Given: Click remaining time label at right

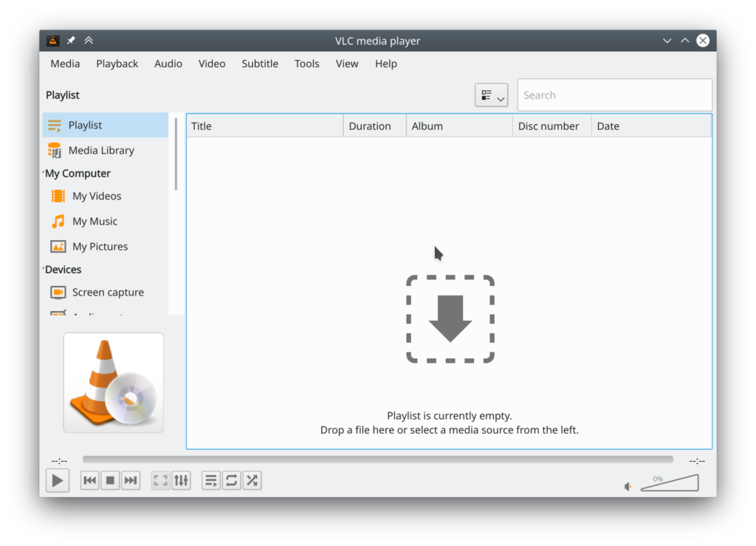Looking at the screenshot, I should [697, 461].
